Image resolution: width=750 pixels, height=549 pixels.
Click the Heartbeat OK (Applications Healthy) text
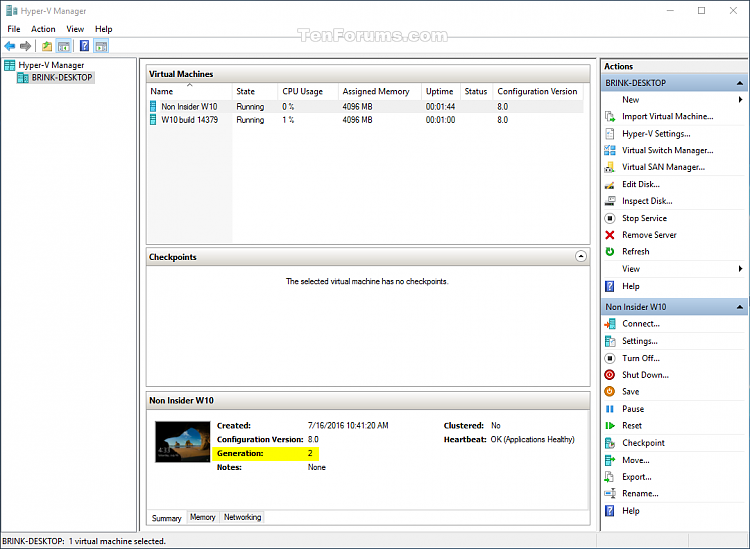coord(532,439)
